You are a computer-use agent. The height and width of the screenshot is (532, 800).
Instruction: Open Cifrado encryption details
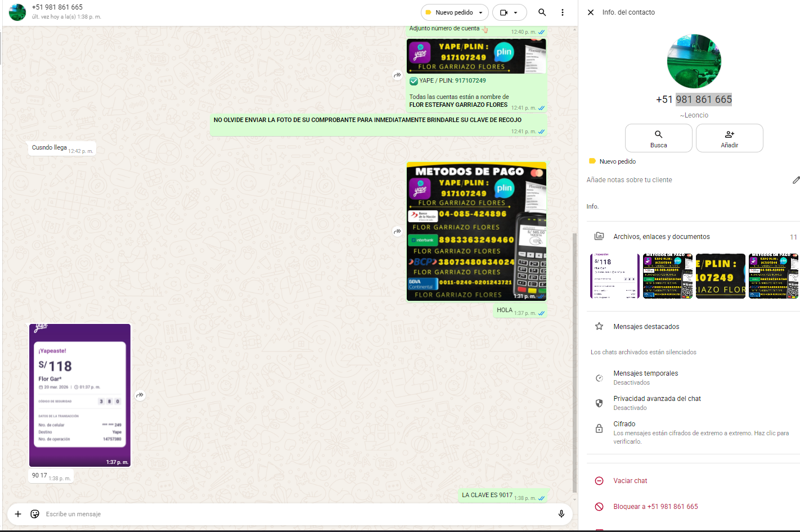click(624, 424)
